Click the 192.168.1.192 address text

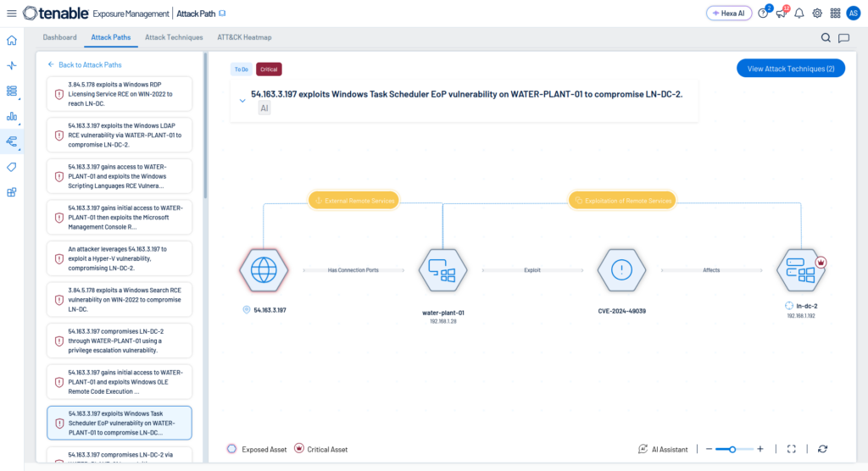tap(801, 315)
